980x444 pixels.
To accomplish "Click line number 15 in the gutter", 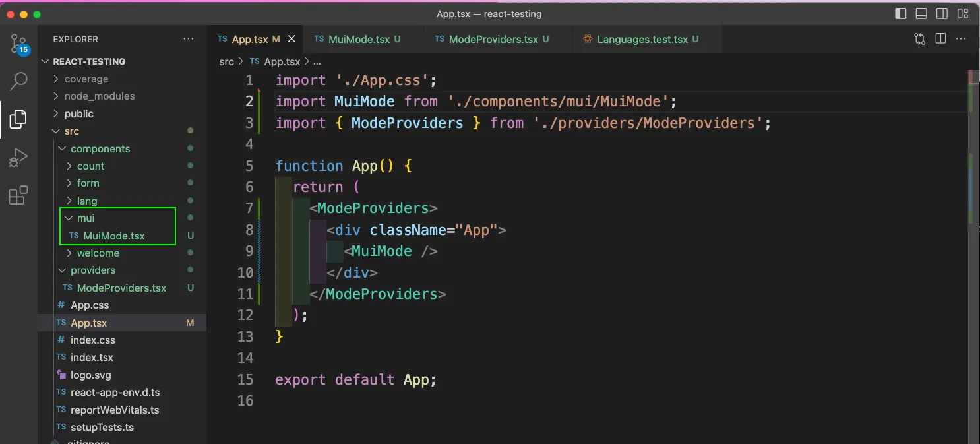I will 245,380.
